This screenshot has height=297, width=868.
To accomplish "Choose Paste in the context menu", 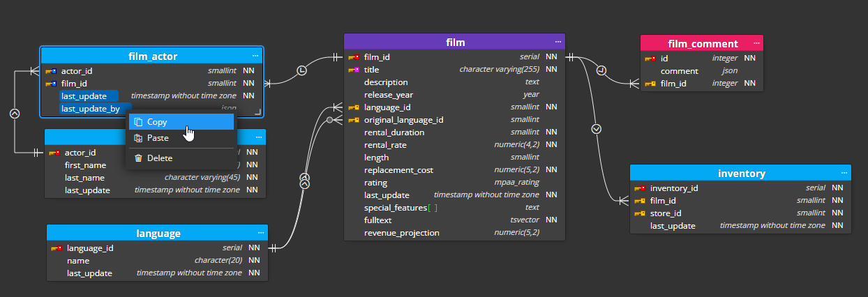I will (x=181, y=138).
